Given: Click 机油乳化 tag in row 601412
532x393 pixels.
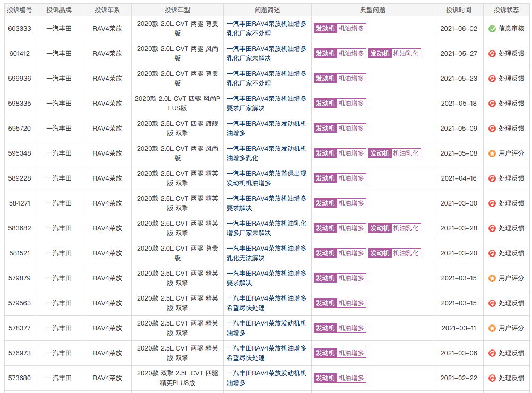Looking at the screenshot, I should point(406,54).
